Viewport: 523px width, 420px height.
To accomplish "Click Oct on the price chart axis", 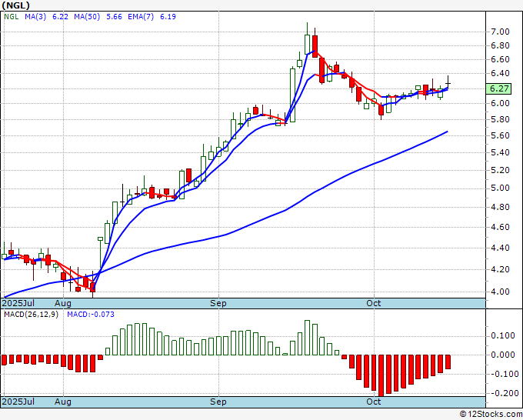I will click(374, 303).
